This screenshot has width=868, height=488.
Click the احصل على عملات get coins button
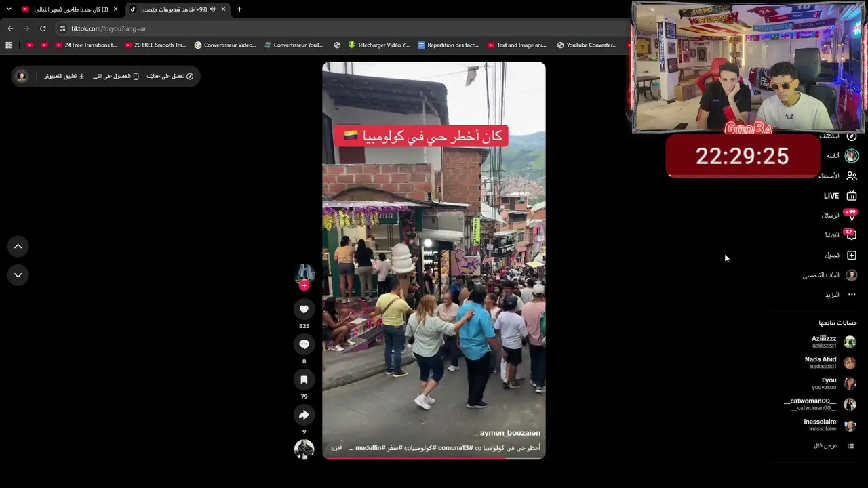click(170, 76)
